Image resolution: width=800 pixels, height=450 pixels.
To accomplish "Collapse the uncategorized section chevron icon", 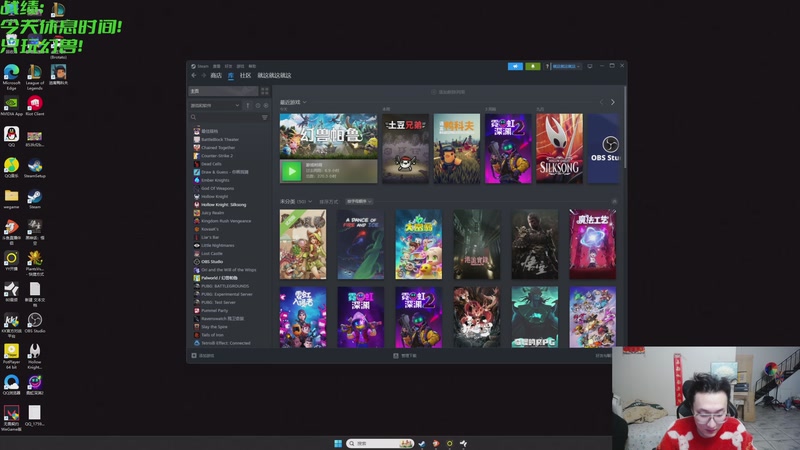I will click(x=614, y=202).
